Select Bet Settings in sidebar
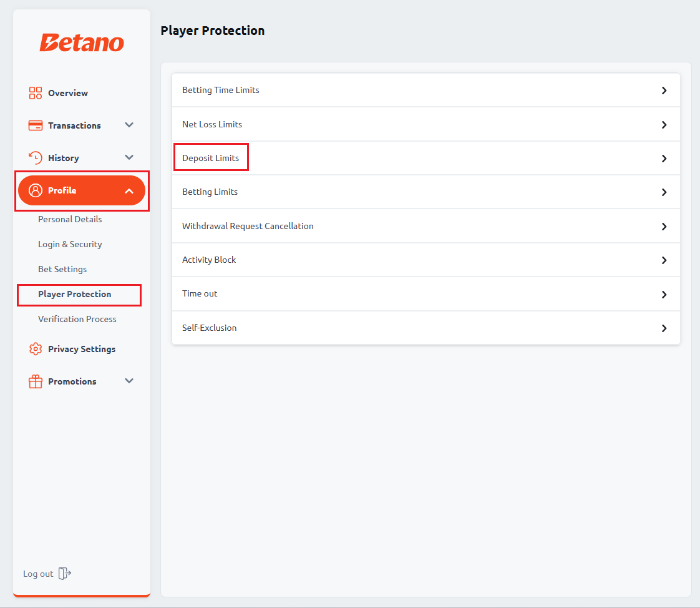This screenshot has height=608, width=700. pyautogui.click(x=62, y=270)
